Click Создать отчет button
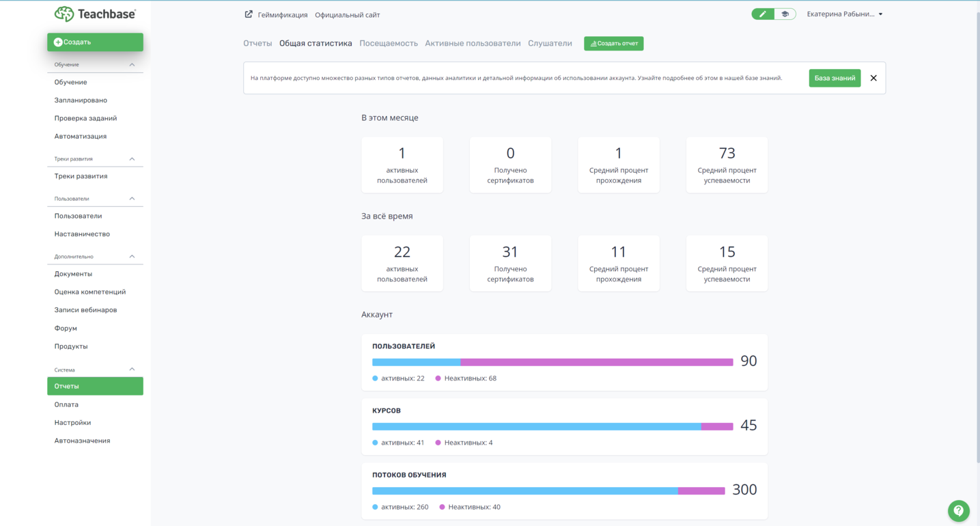980x526 pixels. [x=613, y=43]
